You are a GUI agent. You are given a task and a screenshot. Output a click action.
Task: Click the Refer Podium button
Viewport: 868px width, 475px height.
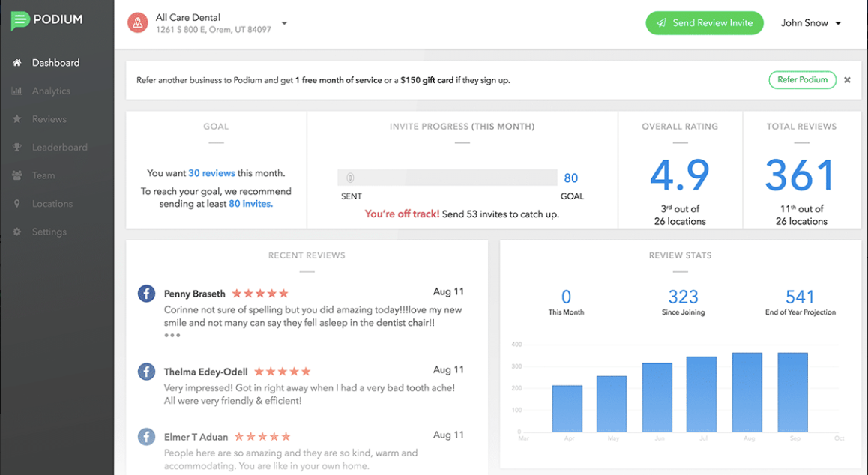coord(802,79)
